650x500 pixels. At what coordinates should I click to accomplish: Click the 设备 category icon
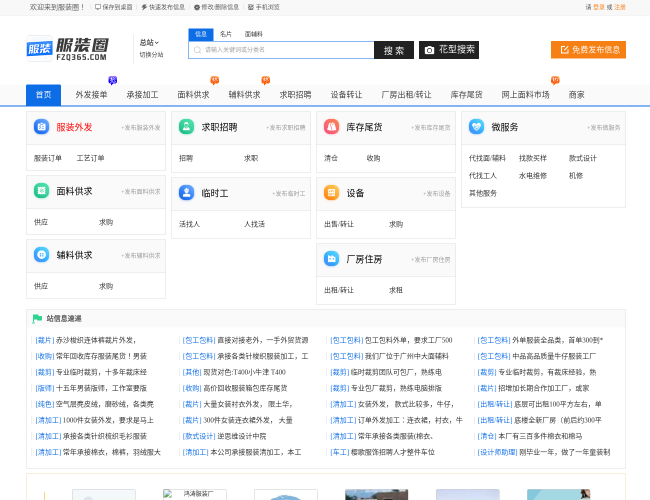(331, 193)
